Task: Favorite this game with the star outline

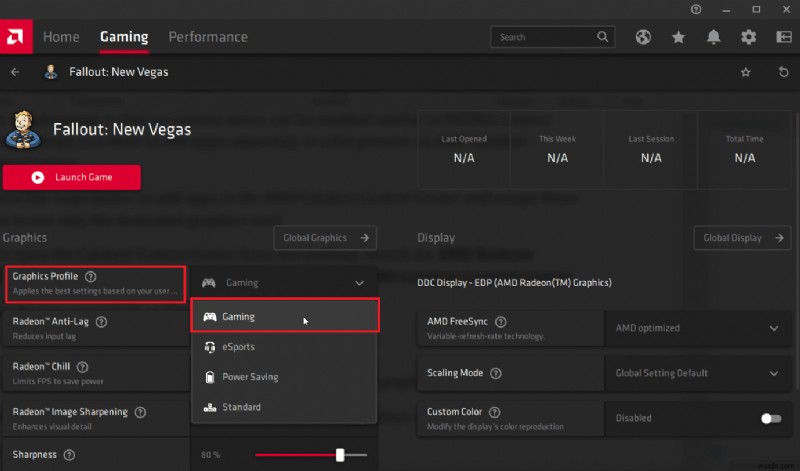Action: pyautogui.click(x=745, y=73)
